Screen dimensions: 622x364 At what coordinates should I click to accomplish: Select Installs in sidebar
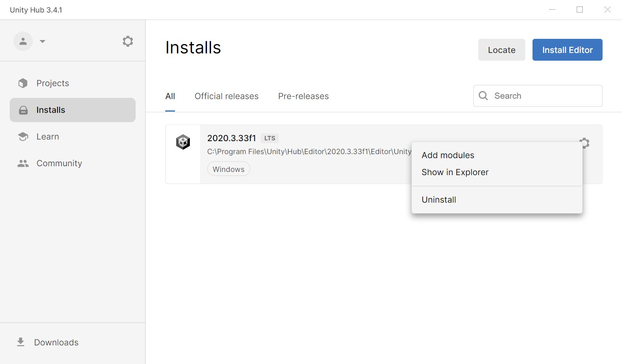72,110
